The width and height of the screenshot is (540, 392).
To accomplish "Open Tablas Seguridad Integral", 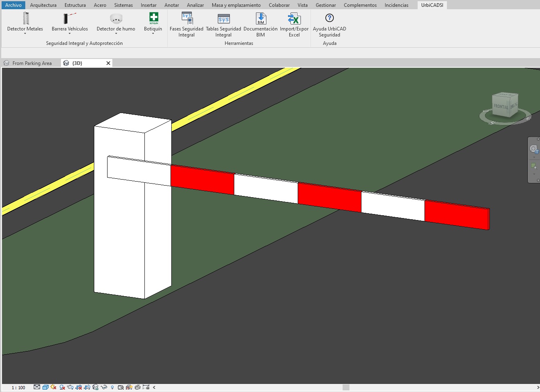I will coord(223,19).
